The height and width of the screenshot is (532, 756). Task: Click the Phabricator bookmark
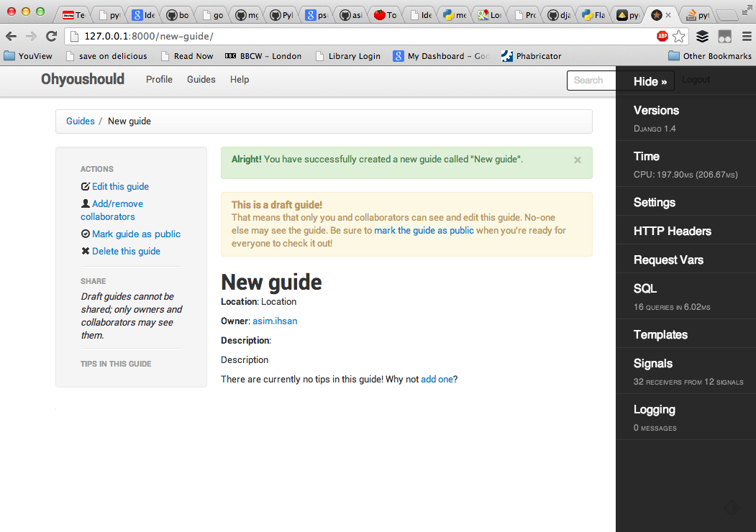click(532, 56)
